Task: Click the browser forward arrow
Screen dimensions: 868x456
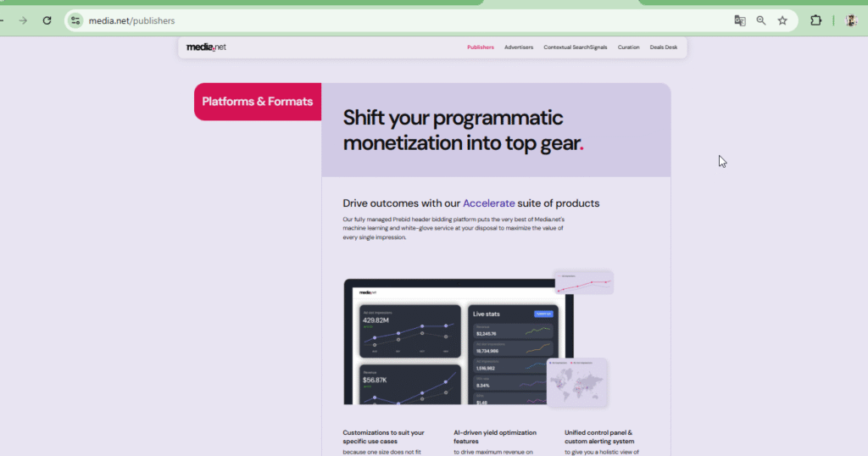Action: 23,20
